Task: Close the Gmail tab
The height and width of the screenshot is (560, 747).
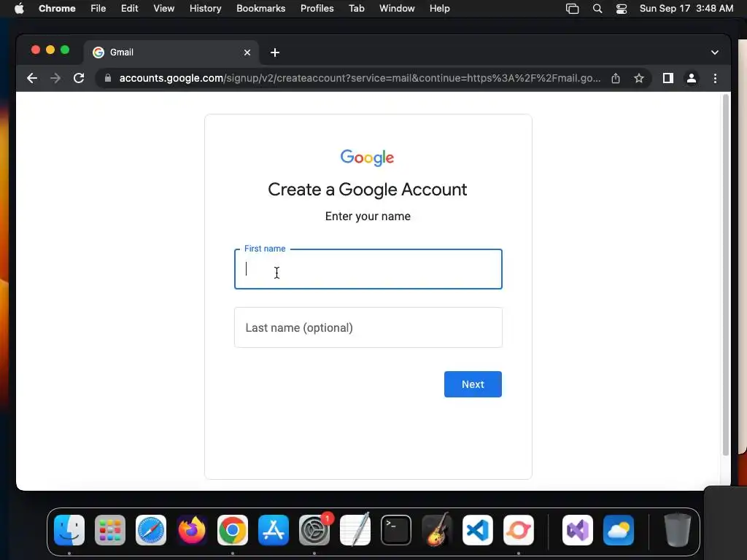Action: tap(247, 52)
